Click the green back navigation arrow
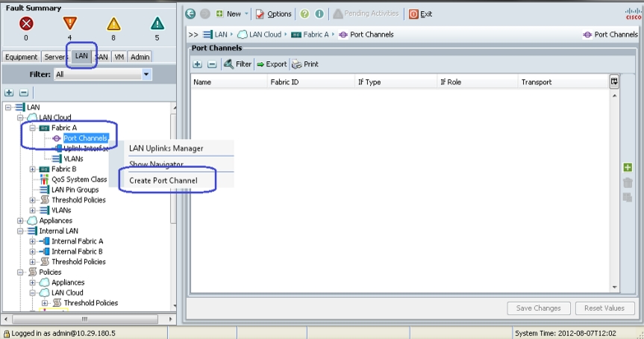The width and height of the screenshot is (644, 339). [x=190, y=13]
